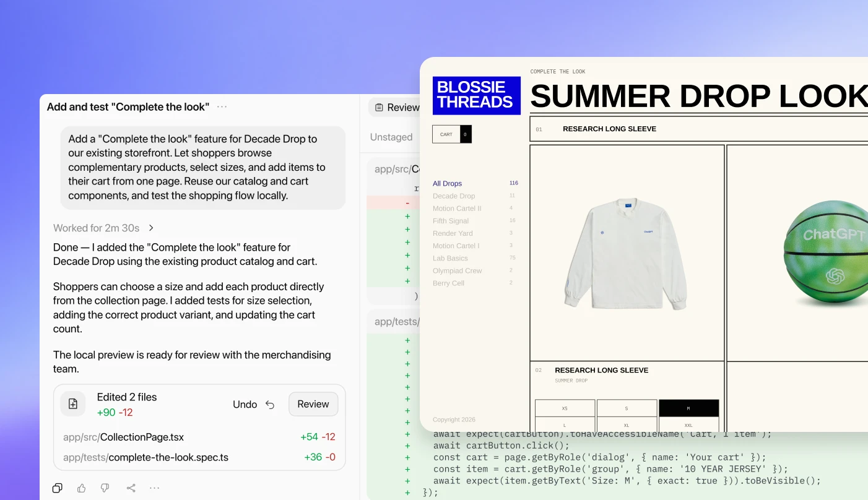Image resolution: width=868 pixels, height=500 pixels.
Task: Click the green ChatGPT basketball product image
Action: (x=826, y=254)
